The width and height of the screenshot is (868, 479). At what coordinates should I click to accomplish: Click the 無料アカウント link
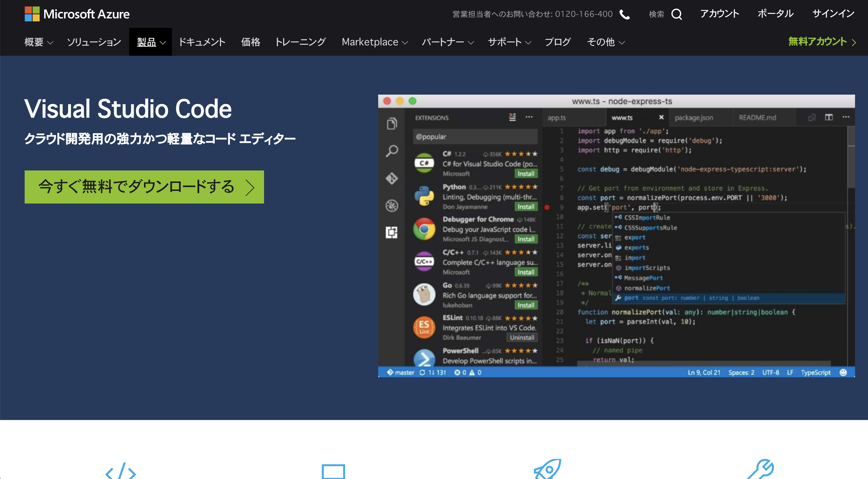pos(822,42)
